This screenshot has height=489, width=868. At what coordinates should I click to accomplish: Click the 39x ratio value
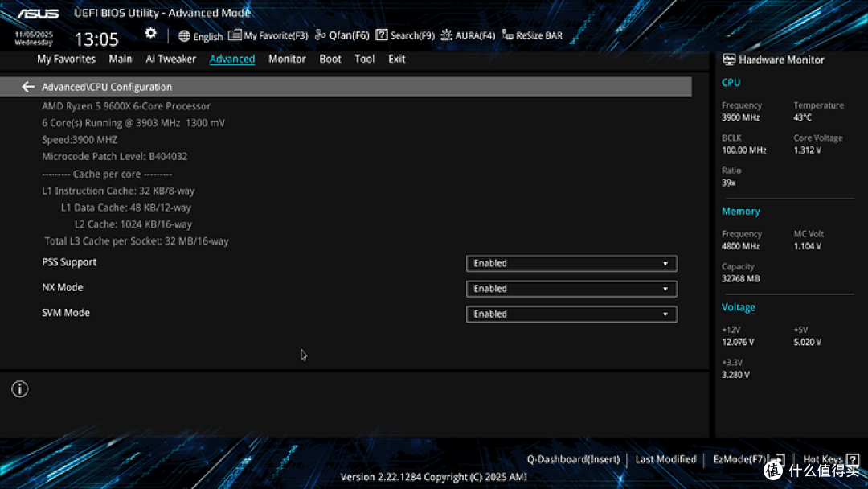728,183
